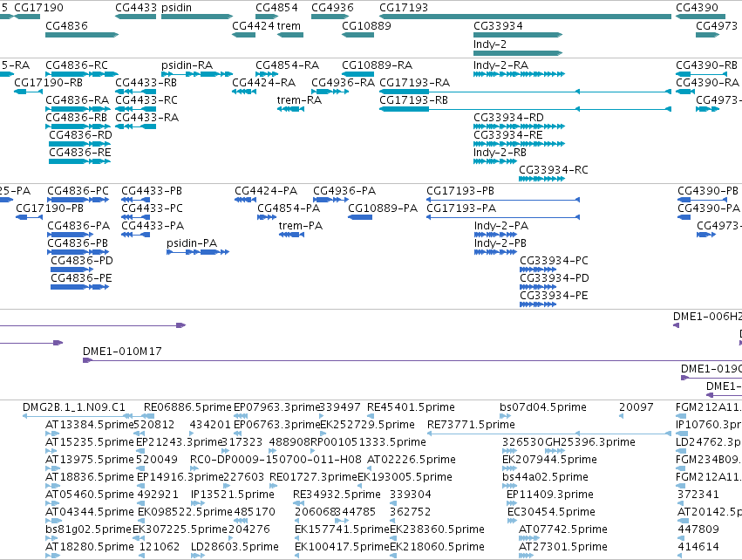Screen dimensions: 742x560
Task: Click protein trem-PA
Action: click(301, 226)
